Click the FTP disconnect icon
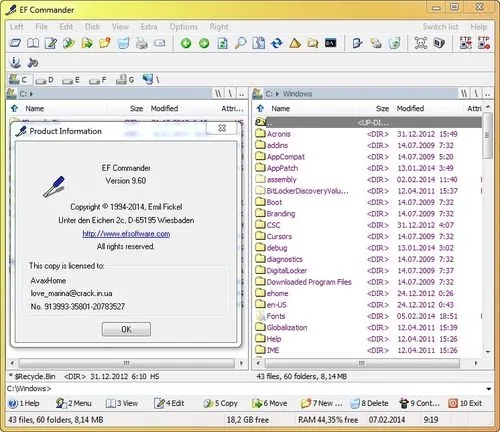The image size is (500, 432). point(483,43)
